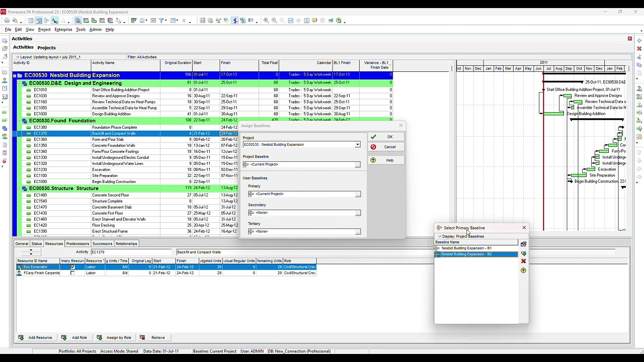The height and width of the screenshot is (362, 644).
Task: Click the Progress Spotlight toolbar icon
Action: point(226,21)
